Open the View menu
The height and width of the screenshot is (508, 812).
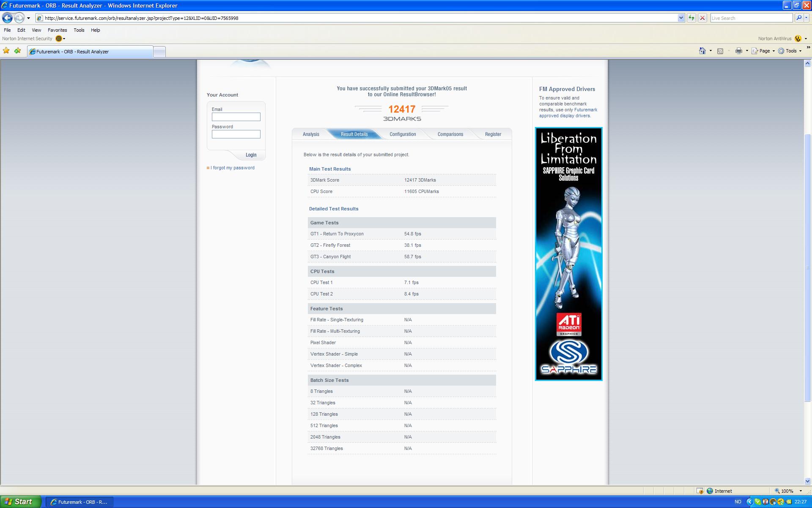[x=36, y=30]
